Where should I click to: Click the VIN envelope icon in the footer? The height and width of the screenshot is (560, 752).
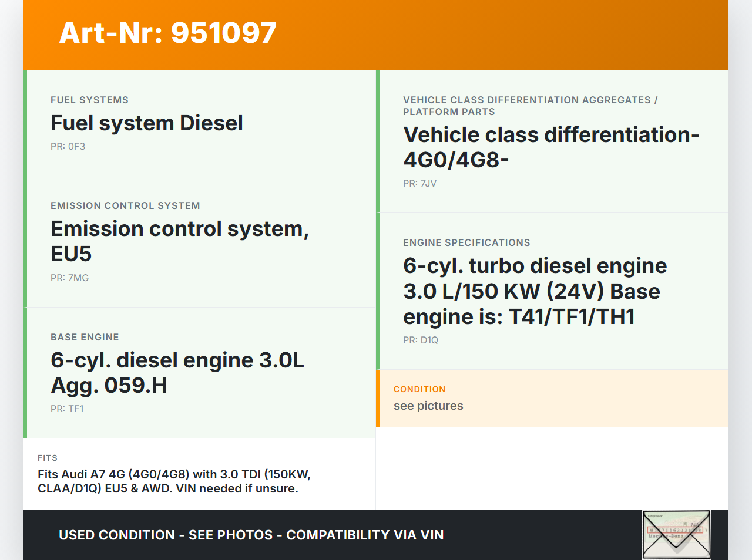point(676,535)
